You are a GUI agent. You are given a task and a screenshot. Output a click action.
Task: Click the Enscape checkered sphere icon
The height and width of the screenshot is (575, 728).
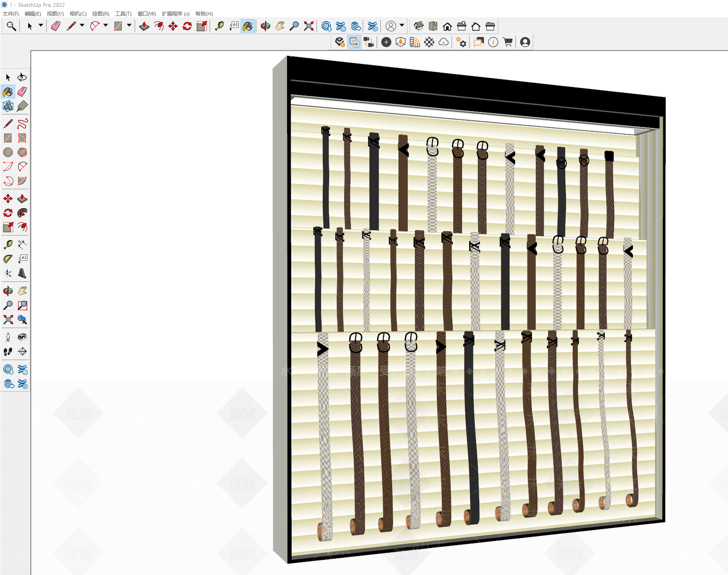click(429, 42)
